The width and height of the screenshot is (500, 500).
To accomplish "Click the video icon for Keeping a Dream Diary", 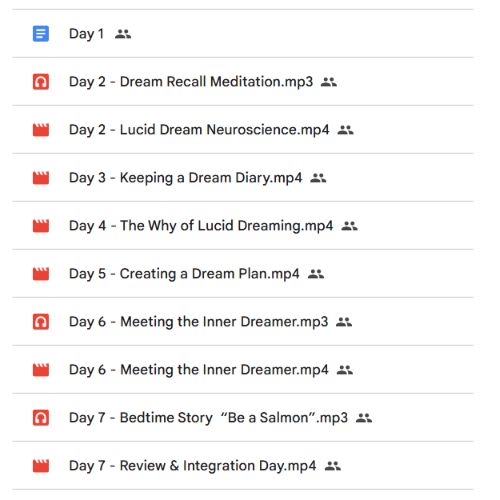I will coord(41,178).
